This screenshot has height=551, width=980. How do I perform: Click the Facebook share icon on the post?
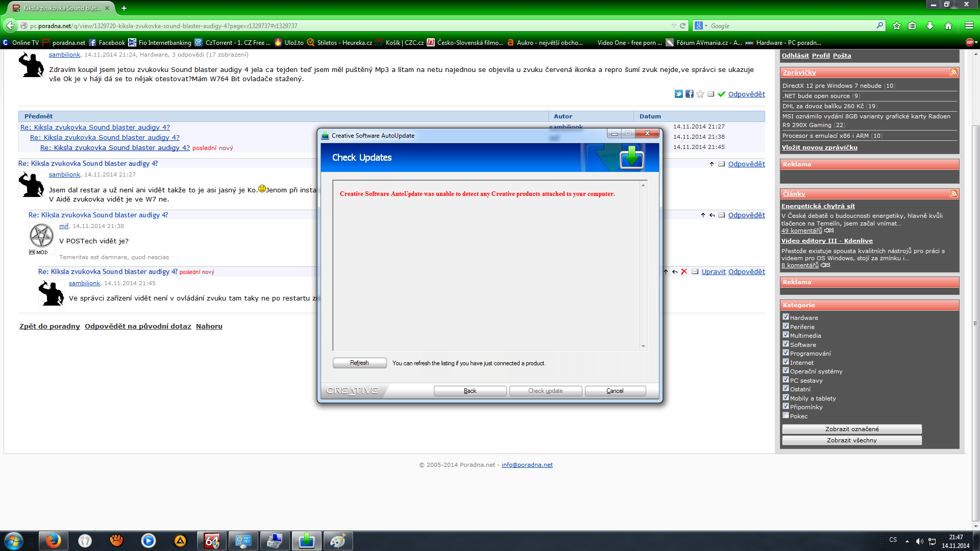(689, 94)
